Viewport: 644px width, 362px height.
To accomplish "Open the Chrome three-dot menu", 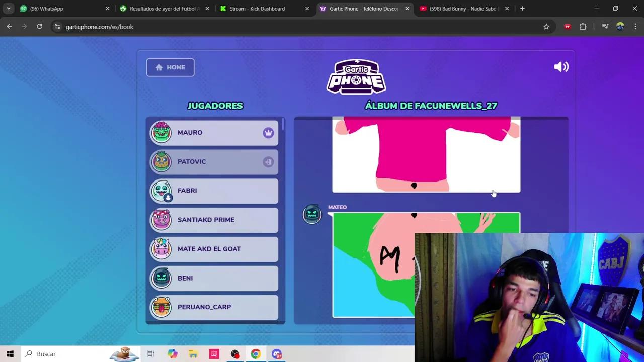I will tap(635, 27).
